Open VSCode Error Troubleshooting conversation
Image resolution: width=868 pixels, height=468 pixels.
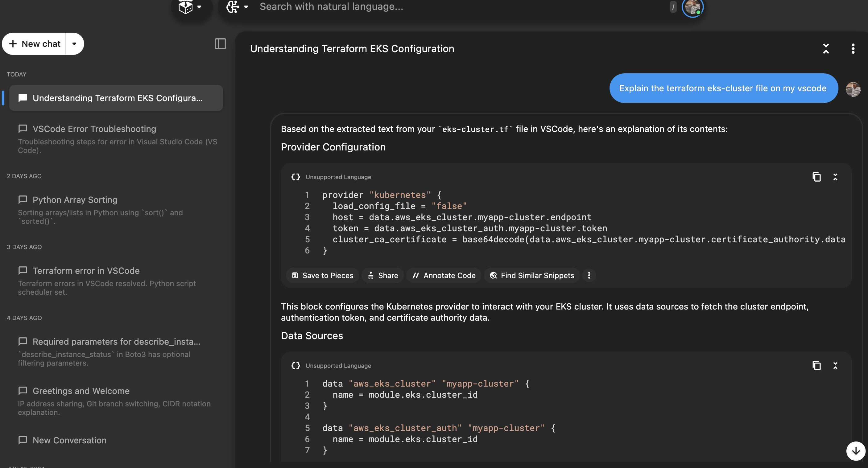click(x=94, y=129)
